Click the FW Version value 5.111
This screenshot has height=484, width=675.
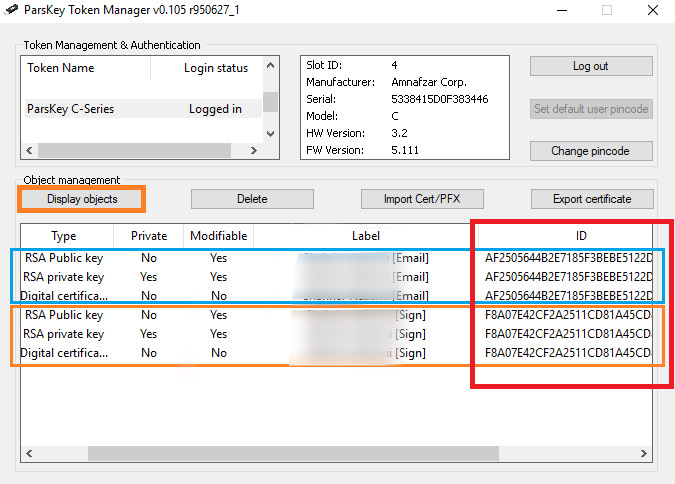(405, 150)
